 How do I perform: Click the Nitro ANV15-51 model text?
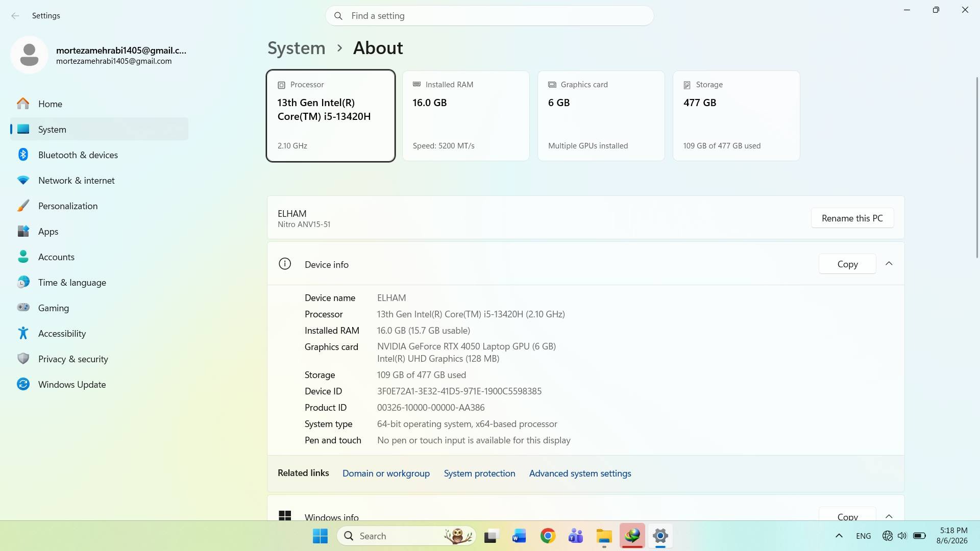(x=304, y=224)
